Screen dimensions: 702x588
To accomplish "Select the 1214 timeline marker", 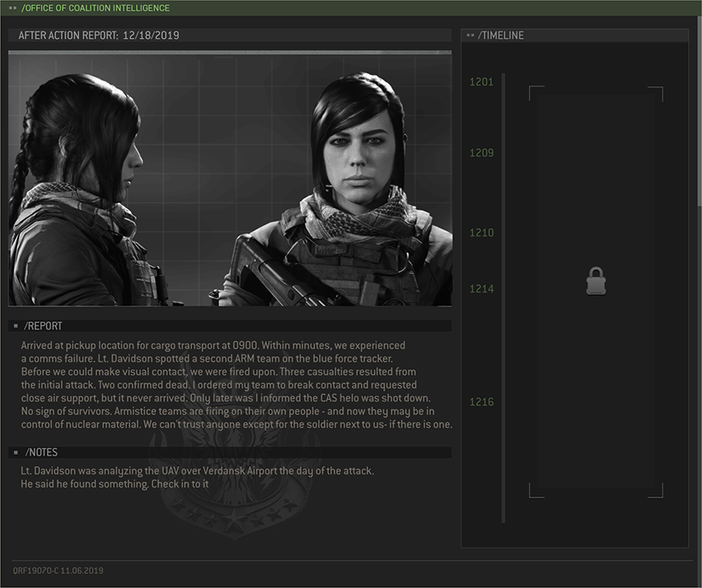I will (x=481, y=289).
